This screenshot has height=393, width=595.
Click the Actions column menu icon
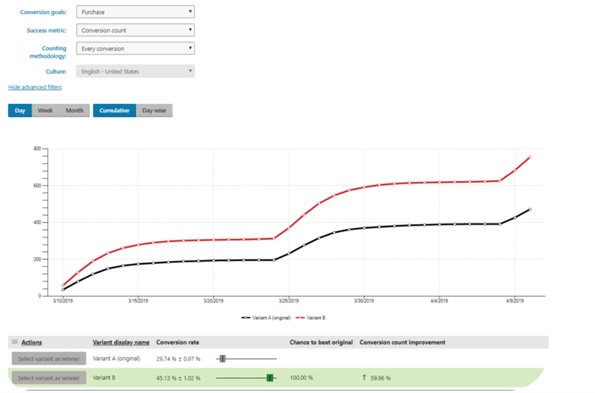tap(15, 342)
